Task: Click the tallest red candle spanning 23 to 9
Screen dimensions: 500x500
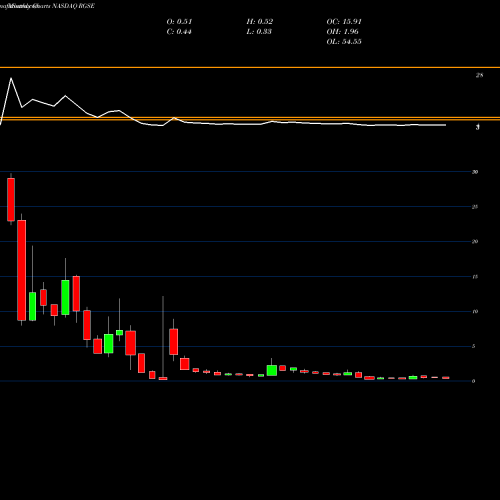Action: point(22,270)
